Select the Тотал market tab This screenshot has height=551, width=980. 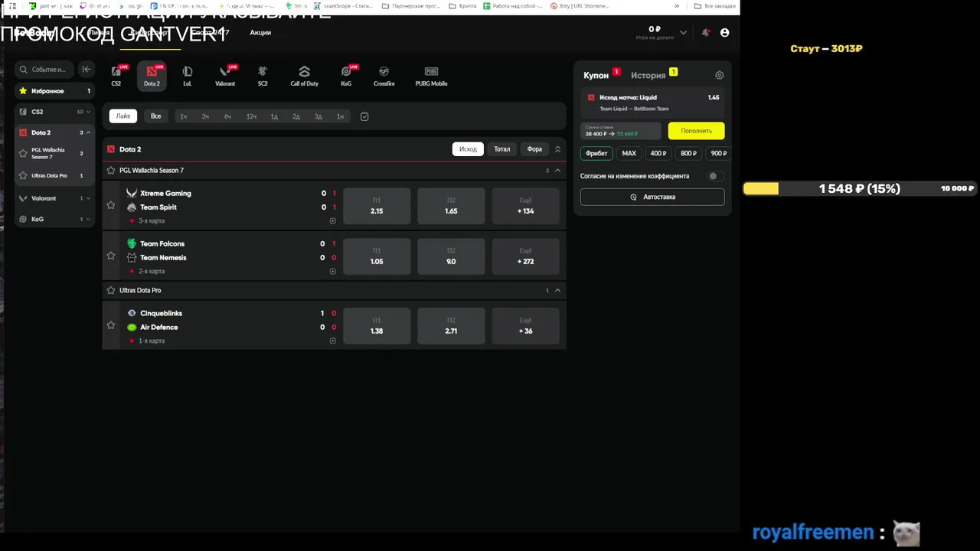coord(501,149)
